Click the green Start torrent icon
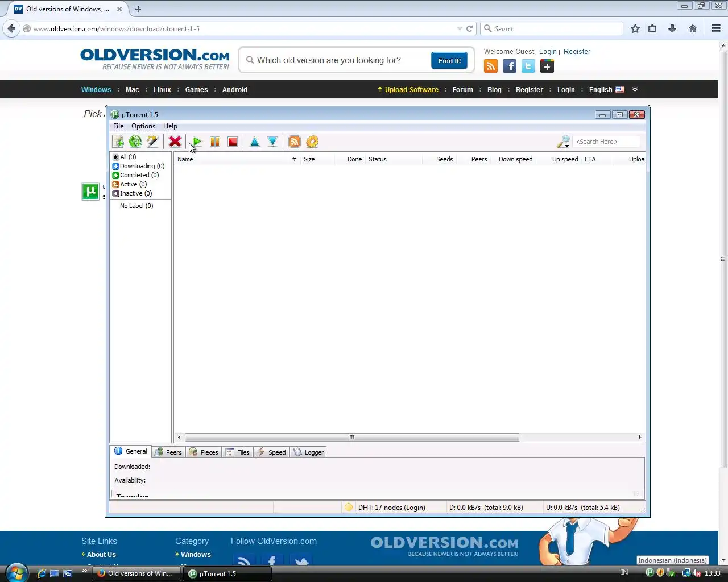The width and height of the screenshot is (728, 582). [x=197, y=142]
